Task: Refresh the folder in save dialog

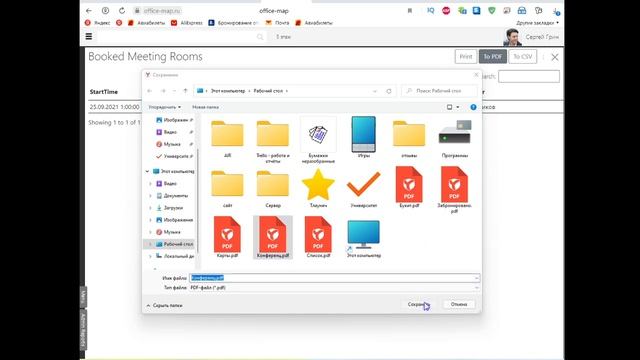Action: pyautogui.click(x=389, y=91)
